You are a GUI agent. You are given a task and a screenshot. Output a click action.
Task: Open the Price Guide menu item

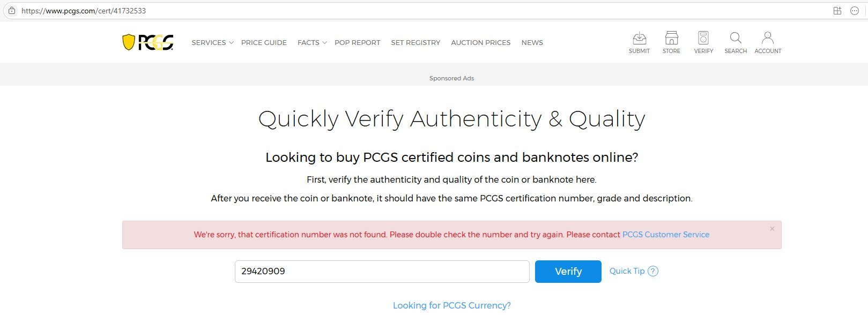(x=264, y=42)
